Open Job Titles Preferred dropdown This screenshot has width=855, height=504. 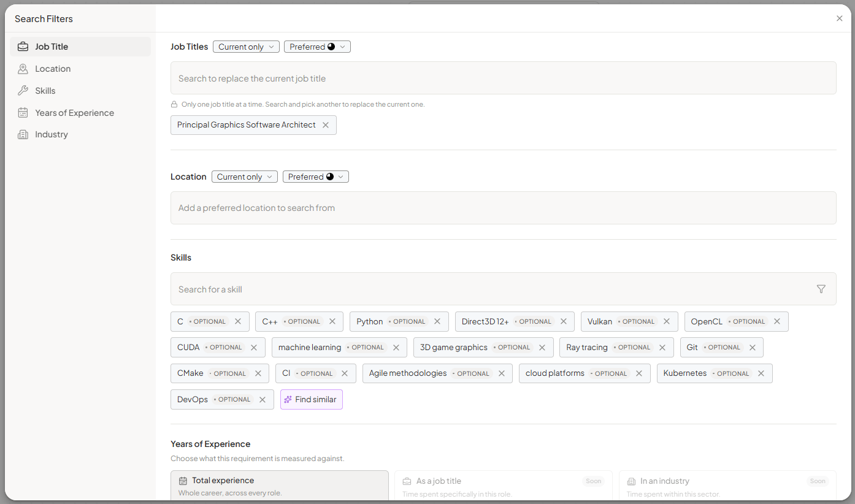[x=317, y=47]
